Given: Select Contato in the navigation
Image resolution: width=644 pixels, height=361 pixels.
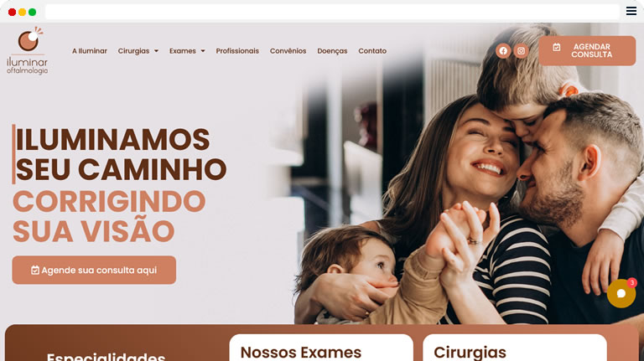Looking at the screenshot, I should click(372, 51).
